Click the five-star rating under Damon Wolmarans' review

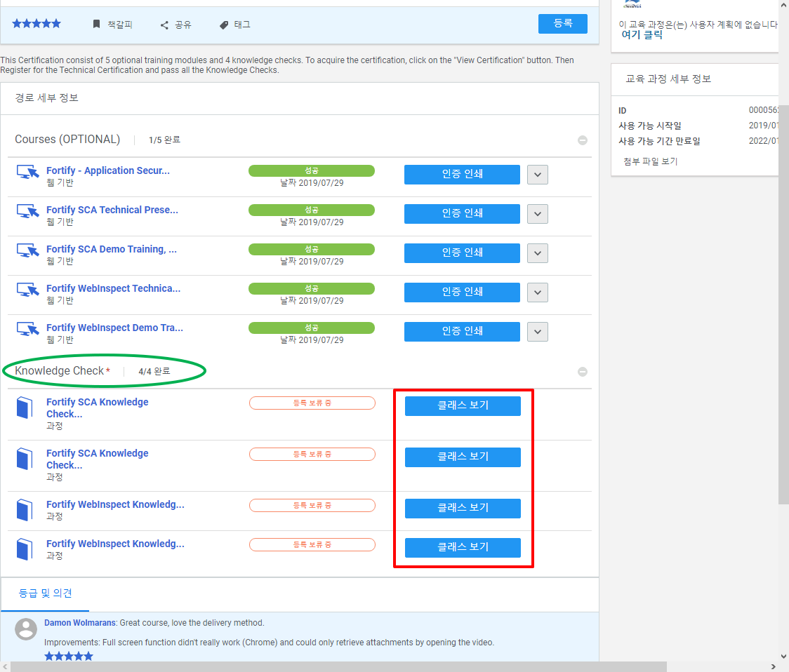(68, 657)
